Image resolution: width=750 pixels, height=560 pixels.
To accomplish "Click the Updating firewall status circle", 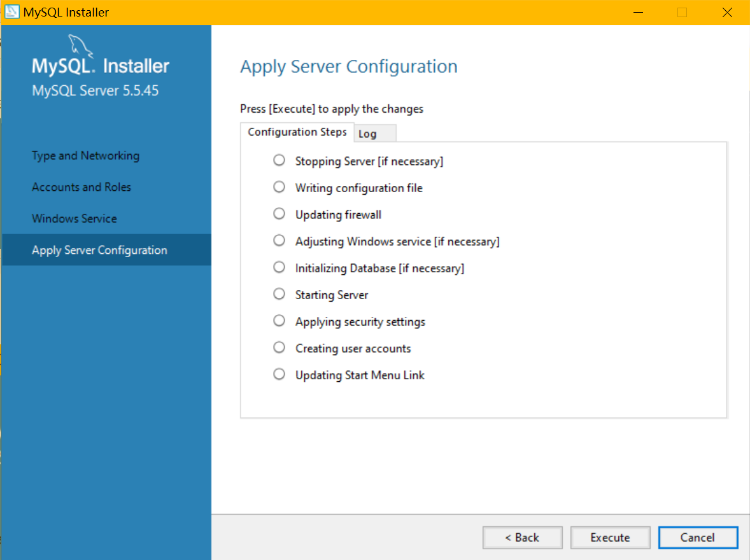I will click(279, 214).
